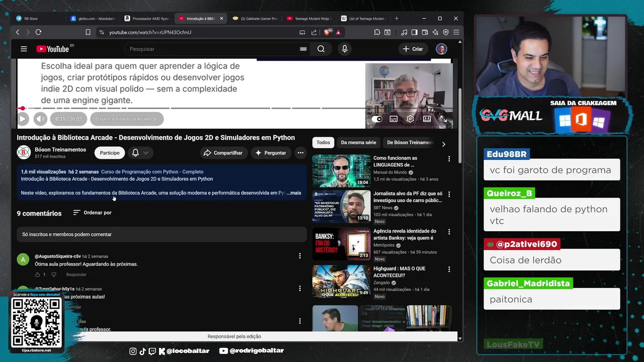The width and height of the screenshot is (644, 362).
Task: Share this page URL icon
Action: click(x=314, y=32)
